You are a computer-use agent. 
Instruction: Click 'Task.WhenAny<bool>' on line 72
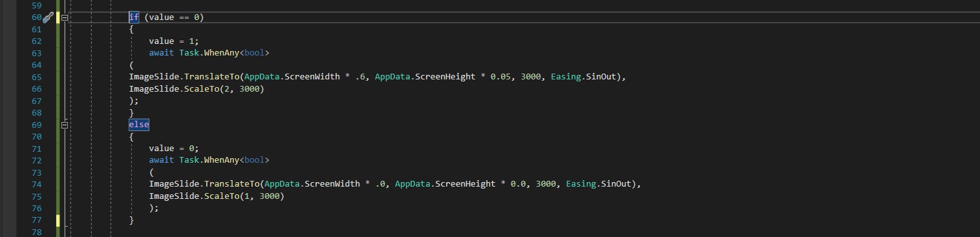pyautogui.click(x=224, y=160)
